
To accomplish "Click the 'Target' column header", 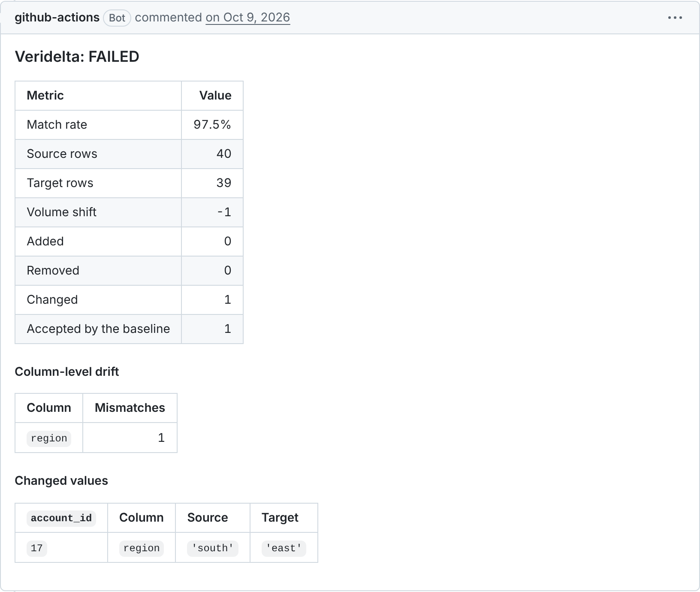I will tap(280, 517).
